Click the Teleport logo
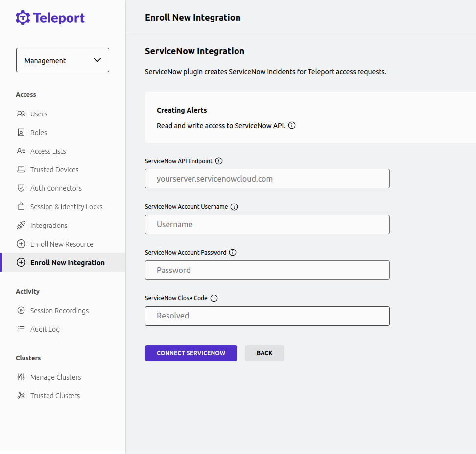 coord(49,18)
